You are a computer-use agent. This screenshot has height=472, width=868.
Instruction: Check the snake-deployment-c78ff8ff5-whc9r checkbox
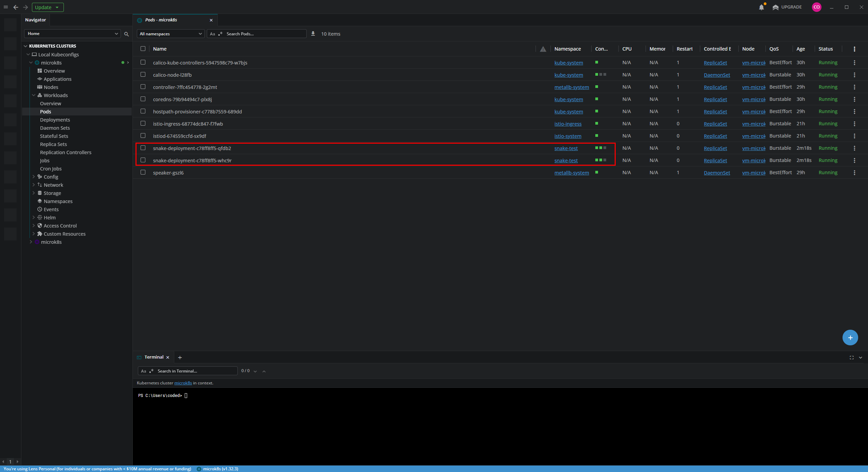coord(143,160)
